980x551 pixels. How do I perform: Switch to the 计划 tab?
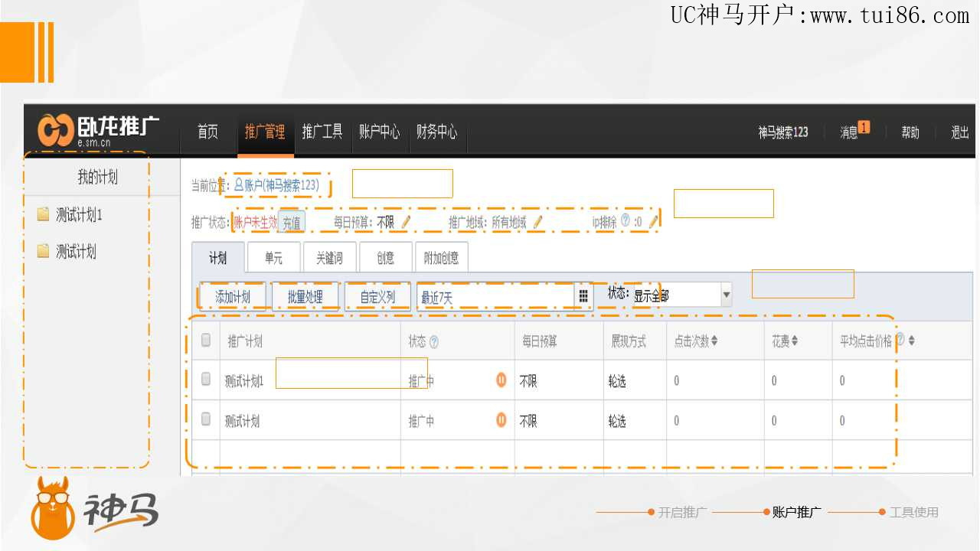218,258
